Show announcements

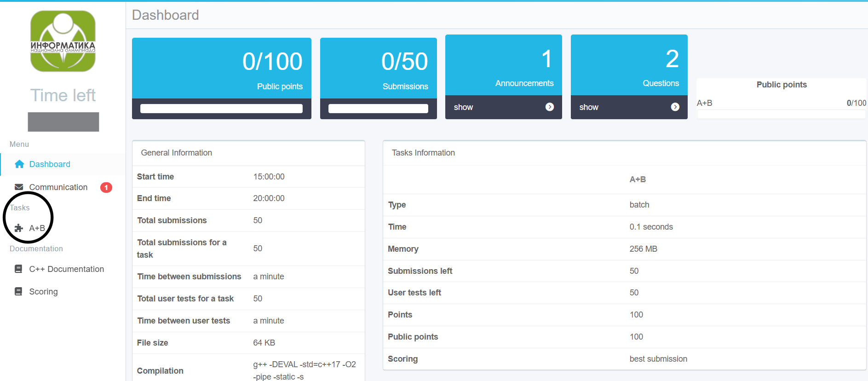pyautogui.click(x=504, y=107)
